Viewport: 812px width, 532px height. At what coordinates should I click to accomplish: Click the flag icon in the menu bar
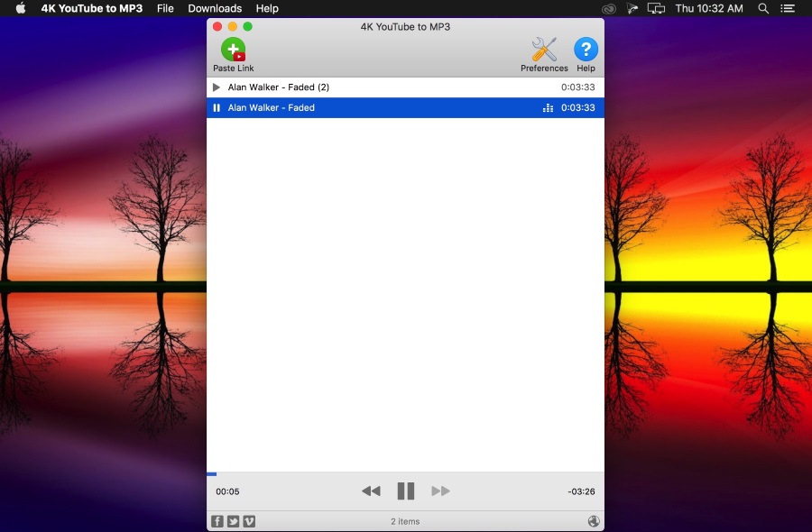632,8
